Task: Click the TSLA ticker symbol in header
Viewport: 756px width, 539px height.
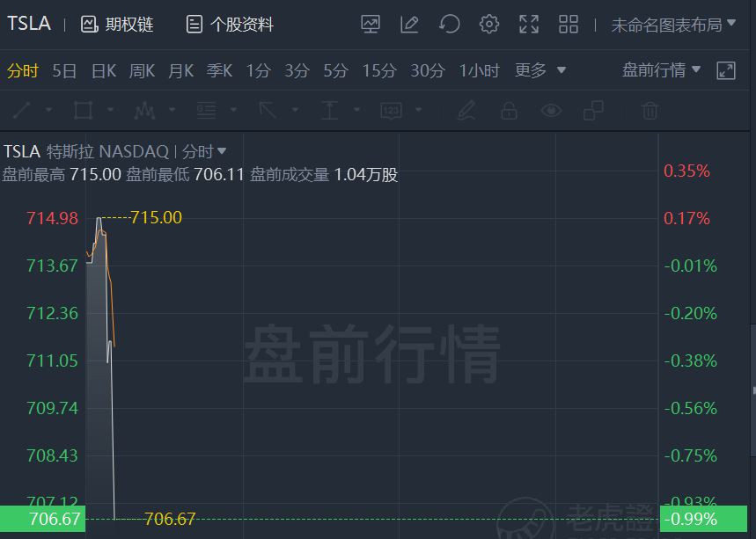Action: 29,24
